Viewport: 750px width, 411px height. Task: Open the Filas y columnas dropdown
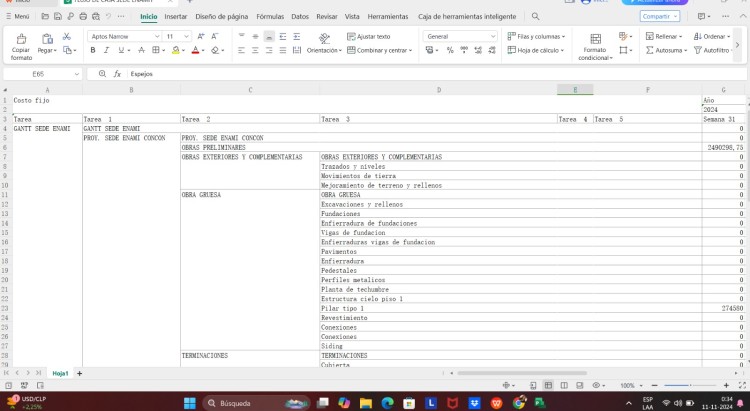click(536, 36)
